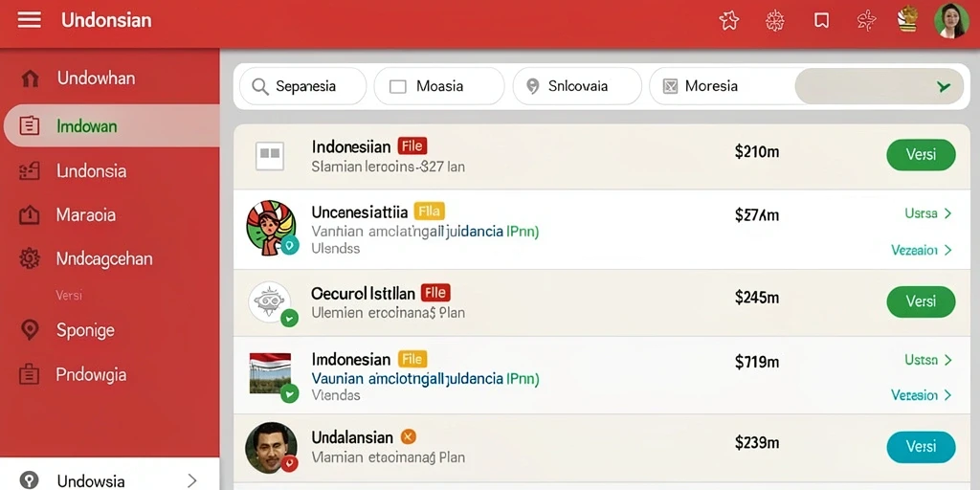Open the user profile avatar
The width and height of the screenshot is (980, 490).
[x=951, y=21]
